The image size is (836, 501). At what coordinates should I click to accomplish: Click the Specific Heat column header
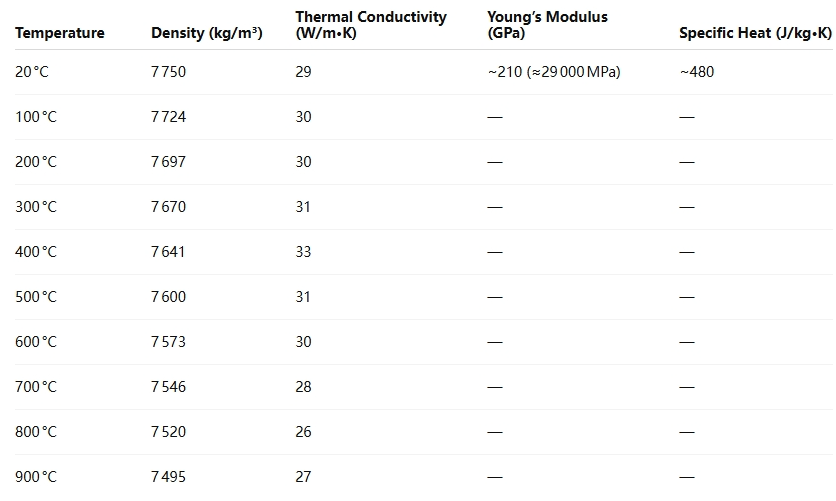pos(755,33)
